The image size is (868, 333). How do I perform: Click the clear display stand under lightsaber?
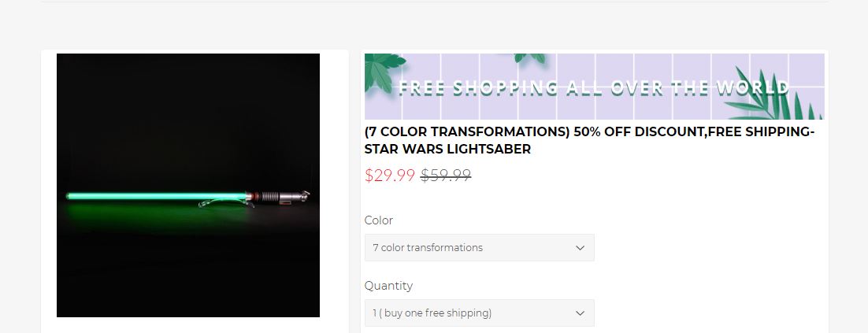226,203
